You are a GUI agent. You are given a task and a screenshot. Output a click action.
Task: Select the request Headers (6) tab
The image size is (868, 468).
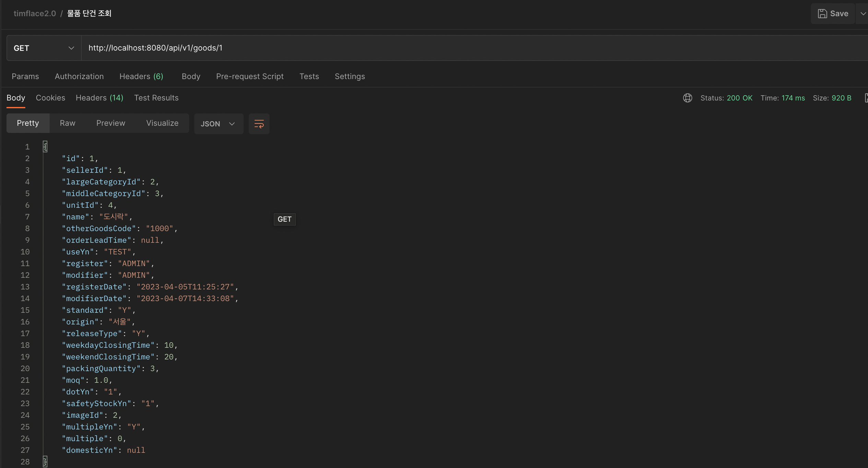point(141,76)
